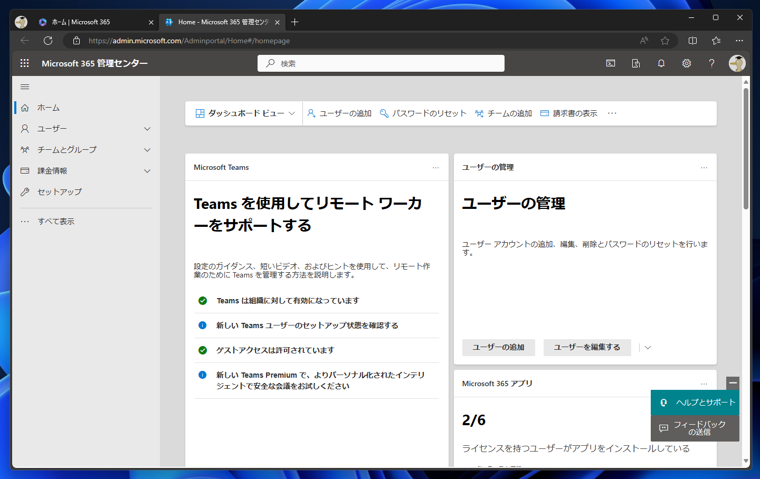
Task: Expand 課金情報 sidebar section
Action: coord(86,171)
